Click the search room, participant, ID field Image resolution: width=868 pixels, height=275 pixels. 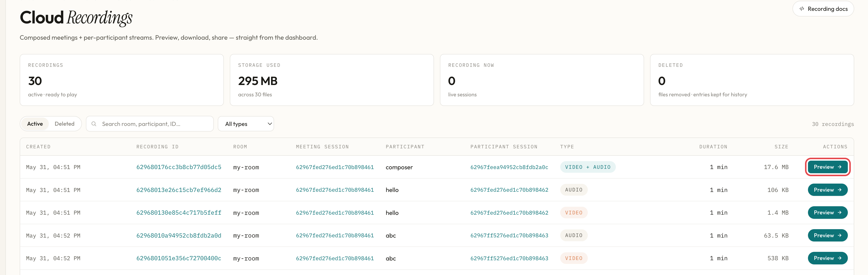[150, 124]
